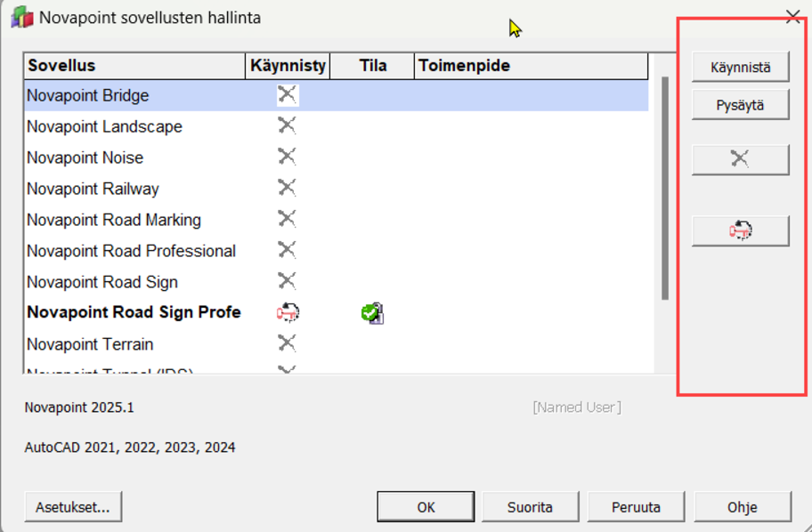The image size is (812, 532).
Task: Select the plain Novapoint Road Sign row
Action: point(336,281)
